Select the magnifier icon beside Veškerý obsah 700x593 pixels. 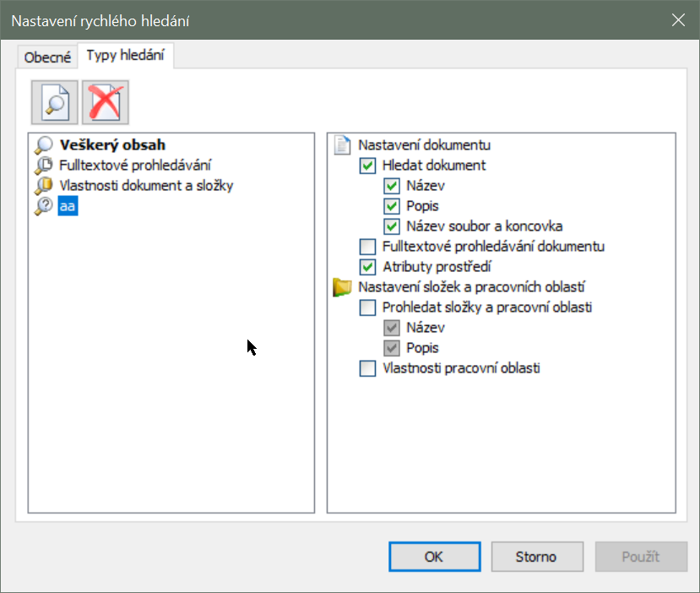[44, 144]
